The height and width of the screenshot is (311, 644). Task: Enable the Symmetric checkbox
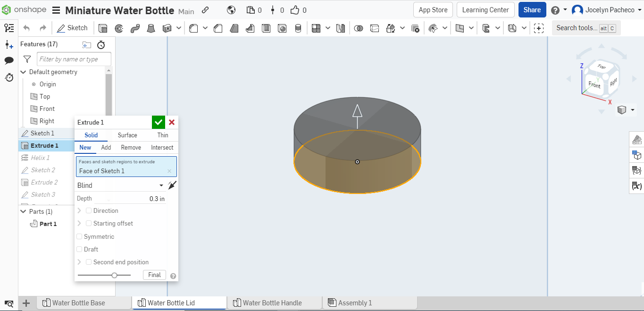[x=79, y=236]
